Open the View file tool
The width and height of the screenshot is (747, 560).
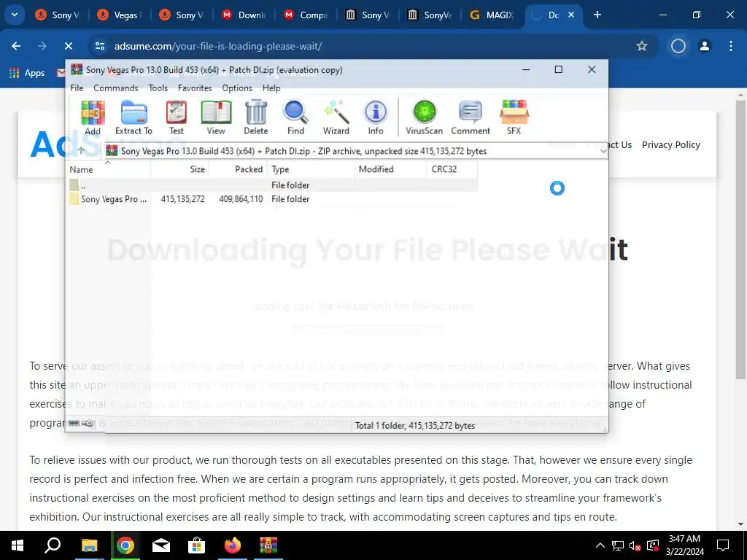[x=216, y=117]
